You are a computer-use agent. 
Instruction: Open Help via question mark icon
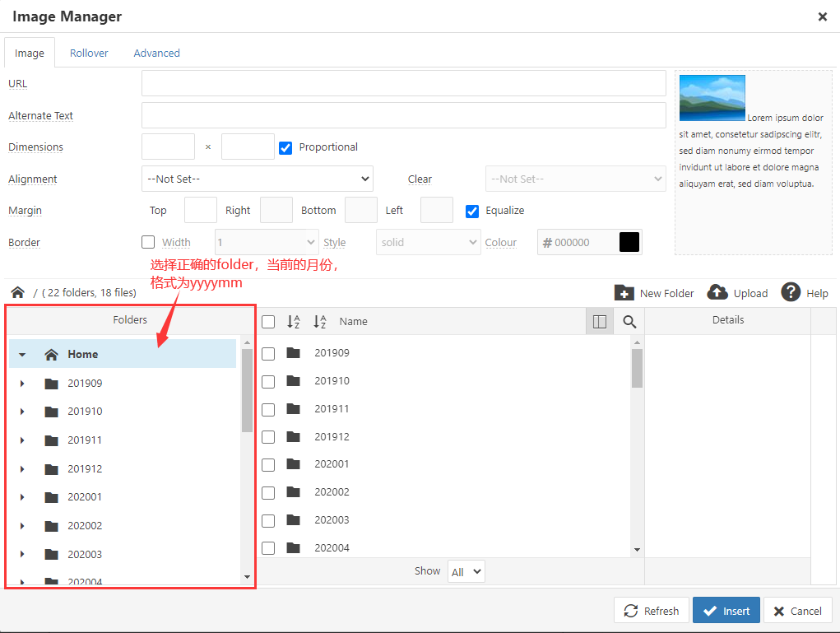pos(791,292)
